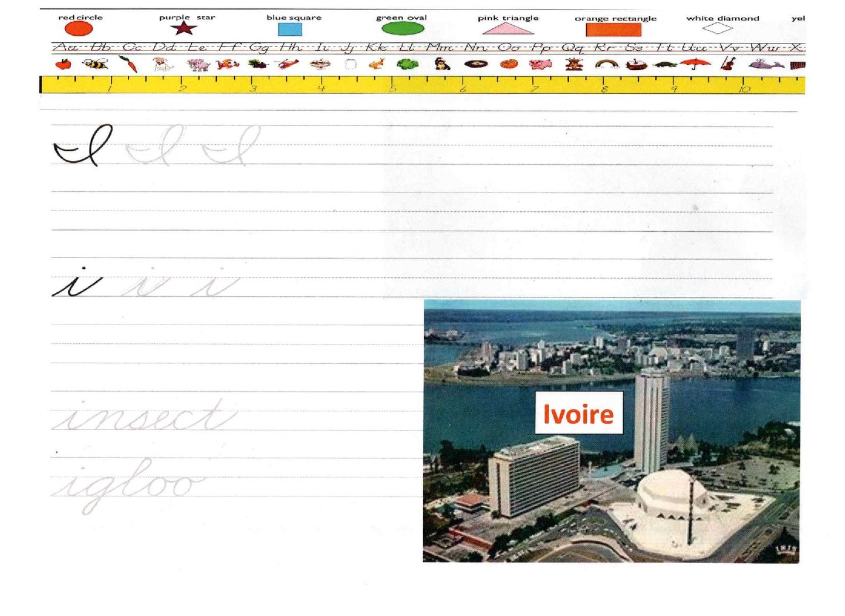Click the traceable word 'igloo'
Image resolution: width=845 pixels, height=616 pixels.
129,486
